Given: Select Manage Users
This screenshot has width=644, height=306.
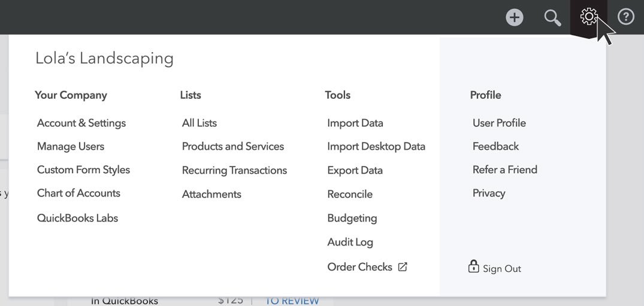Looking at the screenshot, I should click(71, 147).
